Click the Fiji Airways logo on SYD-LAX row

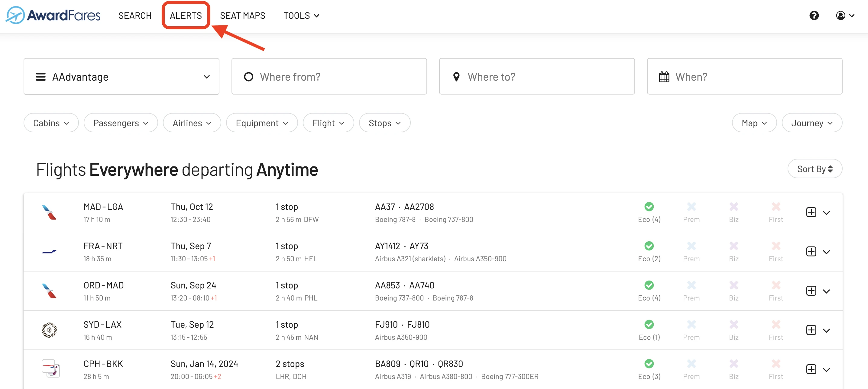(x=49, y=330)
